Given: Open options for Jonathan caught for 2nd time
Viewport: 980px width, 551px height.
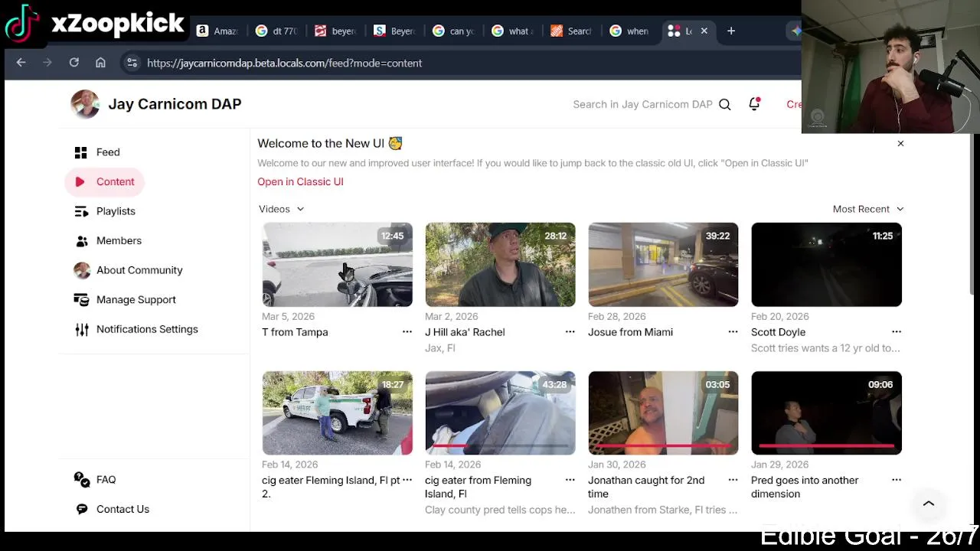Looking at the screenshot, I should (x=733, y=480).
